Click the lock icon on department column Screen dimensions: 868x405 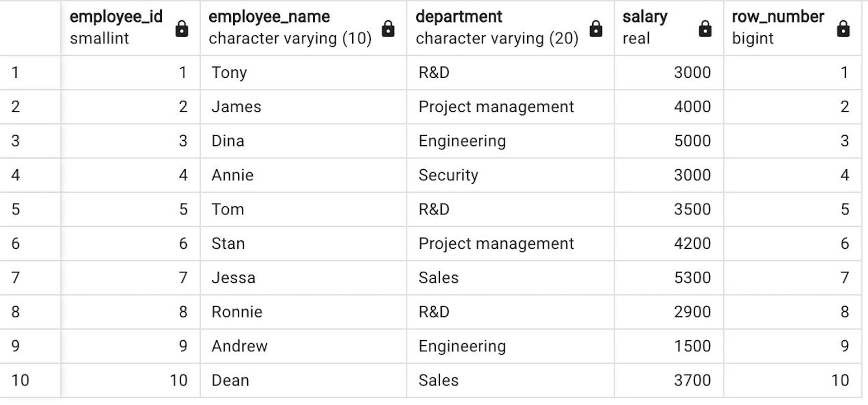[596, 28]
